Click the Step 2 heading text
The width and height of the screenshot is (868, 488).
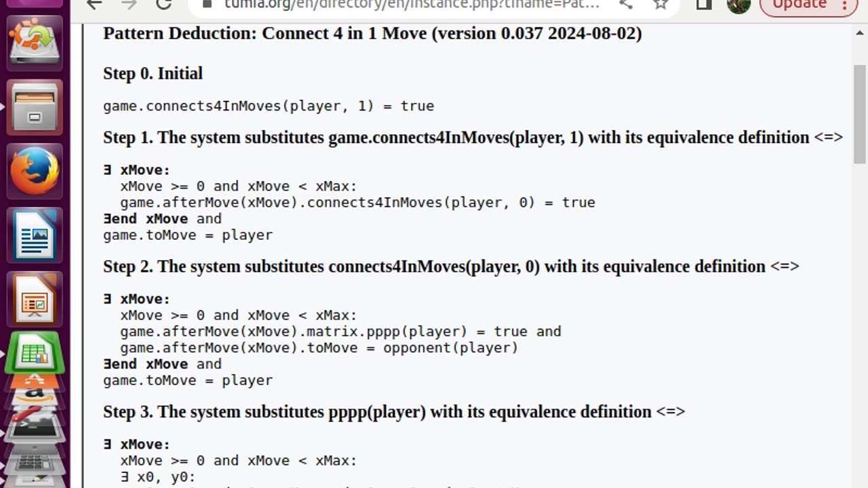coord(451,266)
